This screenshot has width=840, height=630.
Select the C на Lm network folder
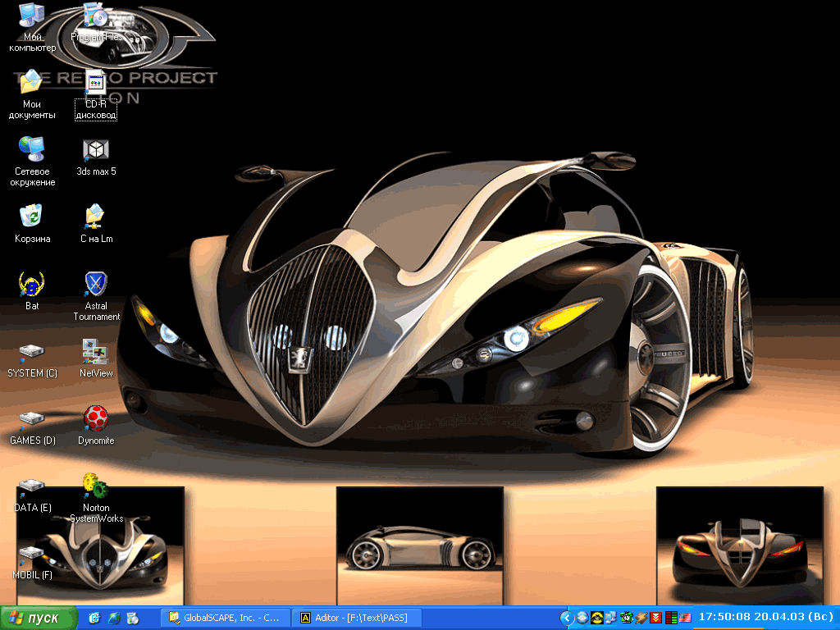tap(97, 224)
